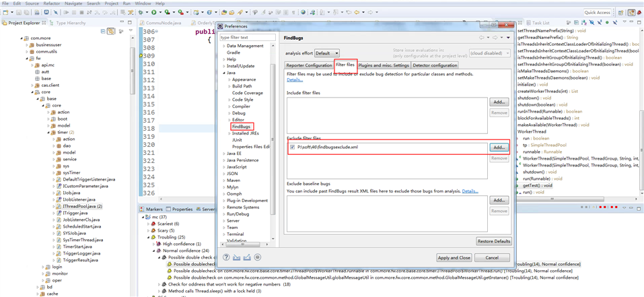The width and height of the screenshot is (644, 297).
Task: Select the Markers tab in bottom panel
Action: (x=151, y=209)
